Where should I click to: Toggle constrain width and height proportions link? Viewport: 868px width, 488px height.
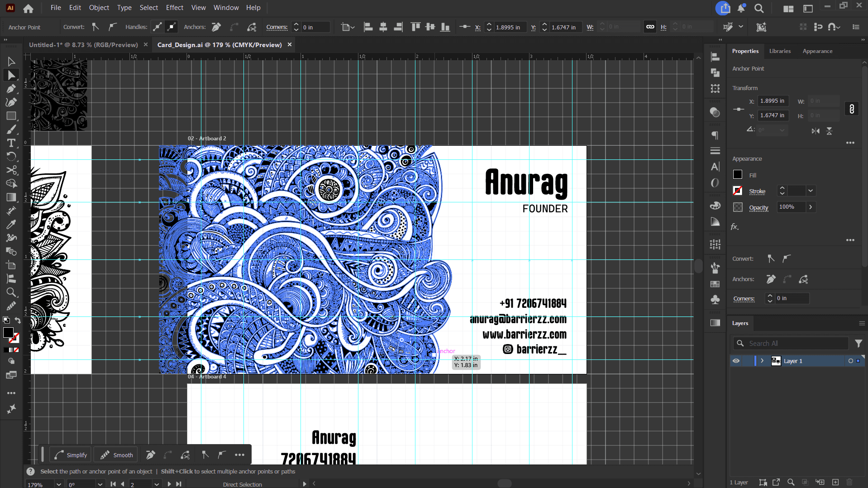[x=851, y=109]
